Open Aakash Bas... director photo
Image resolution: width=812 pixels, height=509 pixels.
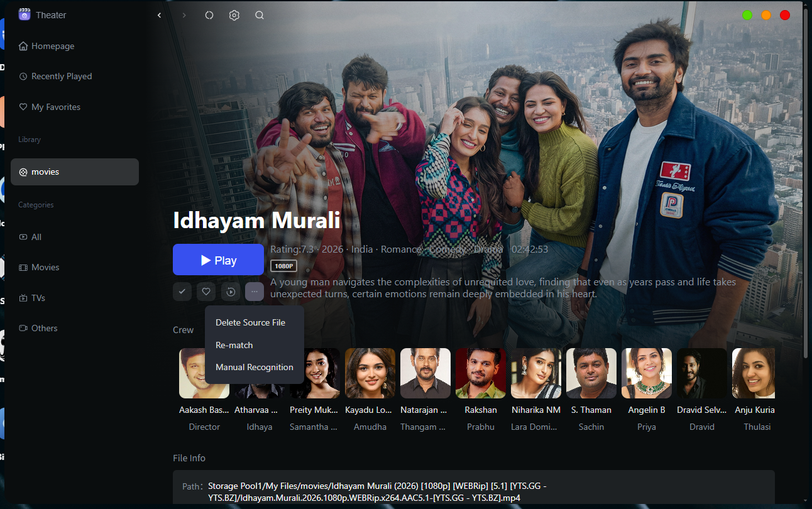point(204,373)
